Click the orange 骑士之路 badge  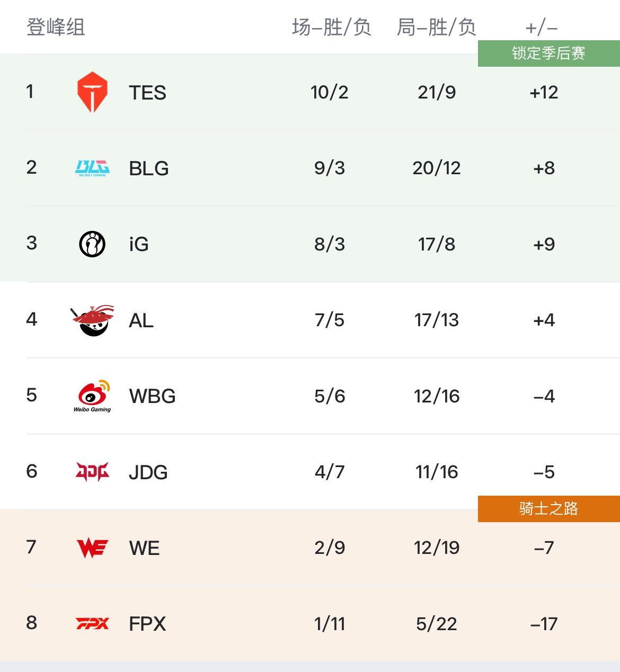(548, 509)
